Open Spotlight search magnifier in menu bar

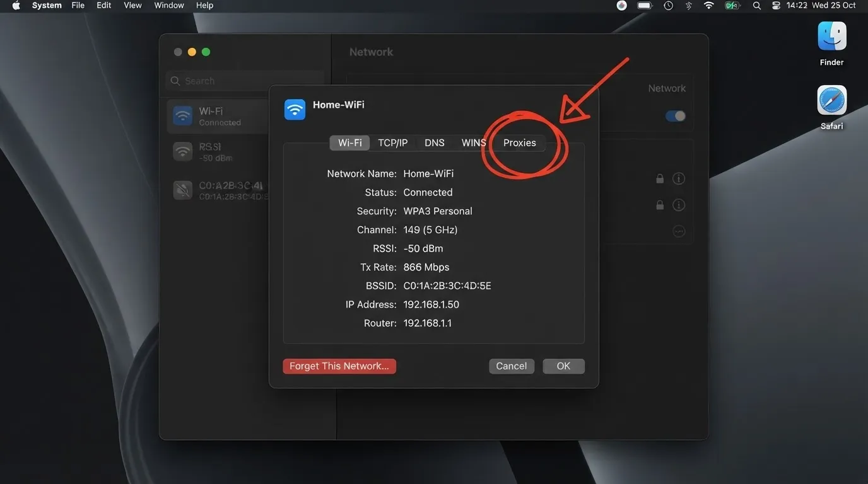tap(756, 5)
